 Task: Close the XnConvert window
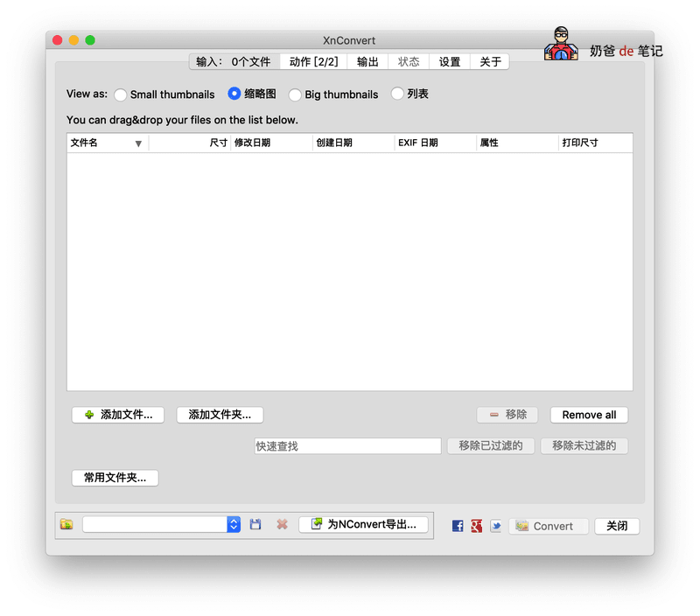tap(57, 40)
